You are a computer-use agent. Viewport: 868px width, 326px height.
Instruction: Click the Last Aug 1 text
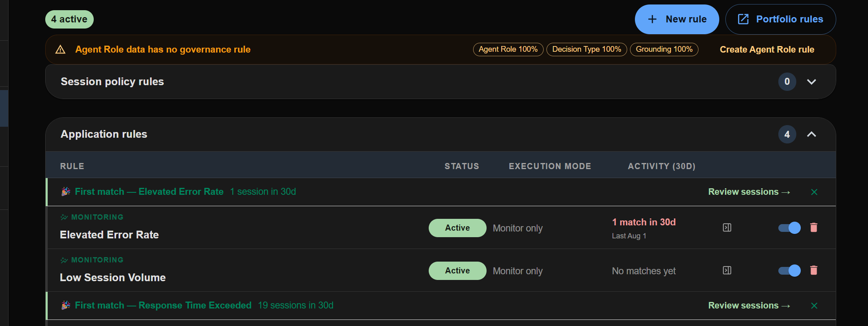tap(629, 236)
